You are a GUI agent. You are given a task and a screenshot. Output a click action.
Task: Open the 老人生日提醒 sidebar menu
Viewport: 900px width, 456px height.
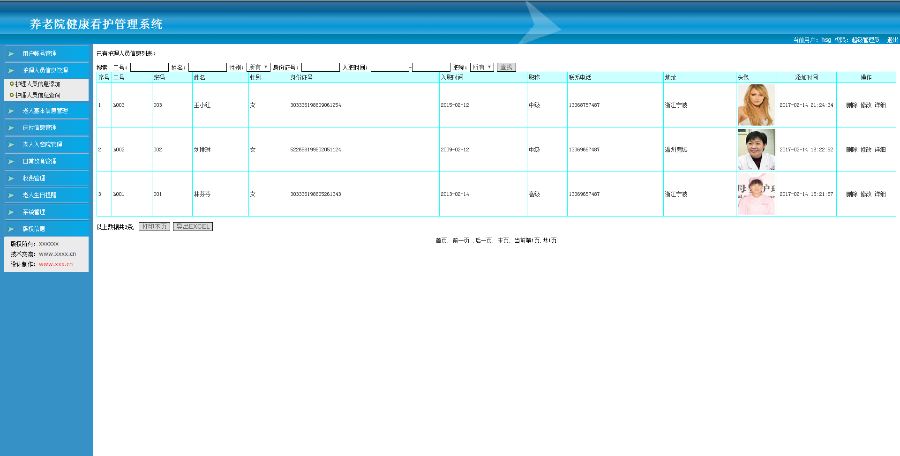(x=46, y=195)
